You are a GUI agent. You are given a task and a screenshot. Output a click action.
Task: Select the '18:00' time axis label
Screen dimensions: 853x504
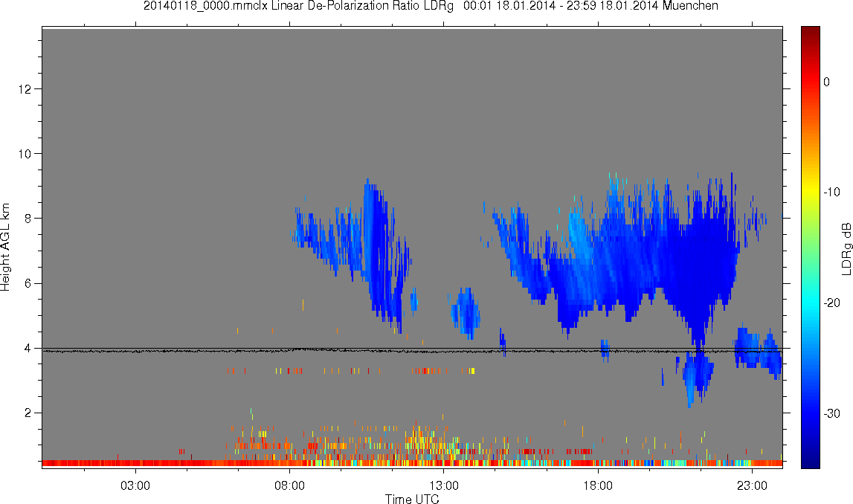click(598, 485)
